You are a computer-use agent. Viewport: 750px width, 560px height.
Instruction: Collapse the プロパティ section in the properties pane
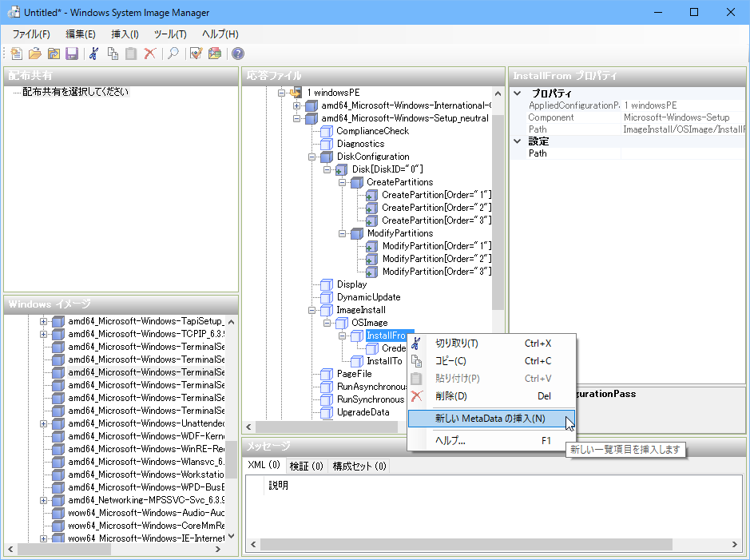point(518,93)
